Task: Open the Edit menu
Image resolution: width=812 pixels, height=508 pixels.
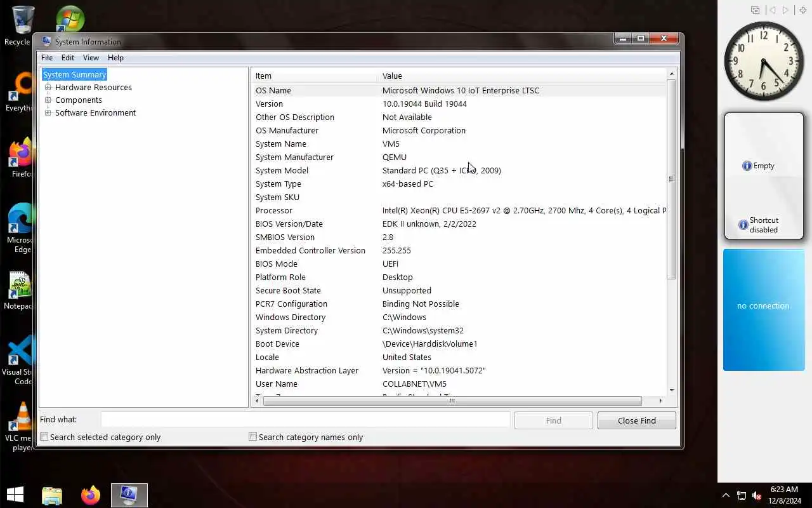Action: coord(68,57)
